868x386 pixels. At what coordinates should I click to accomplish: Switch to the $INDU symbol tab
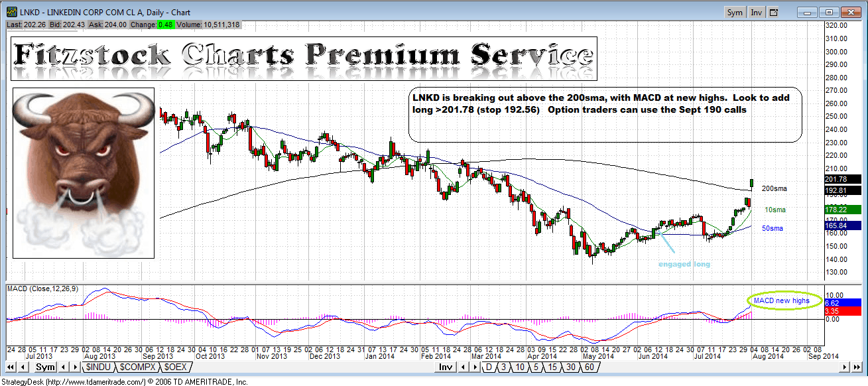click(99, 367)
